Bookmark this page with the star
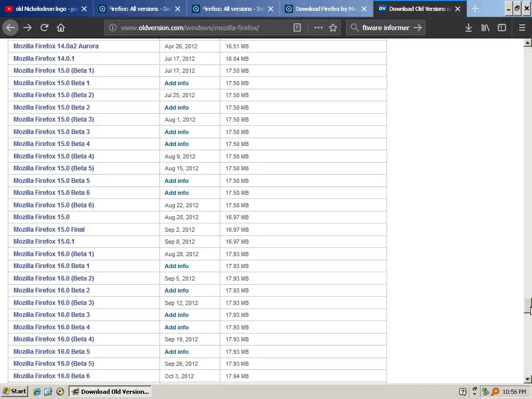Screen dimensions: 532x399 333,28
